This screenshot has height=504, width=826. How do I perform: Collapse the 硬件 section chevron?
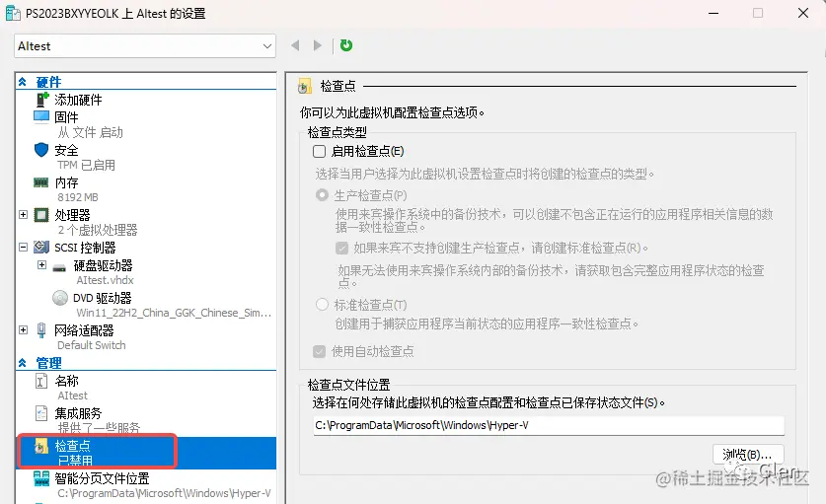(x=23, y=82)
